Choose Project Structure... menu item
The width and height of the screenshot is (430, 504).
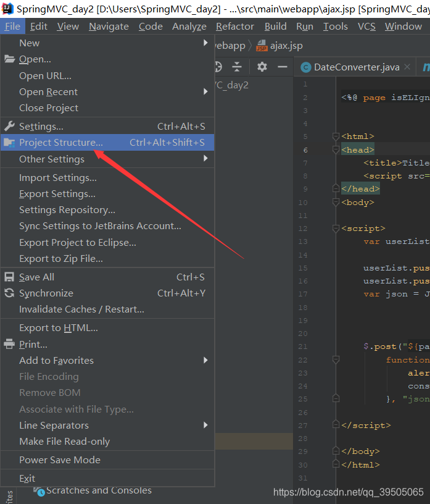coord(107,143)
